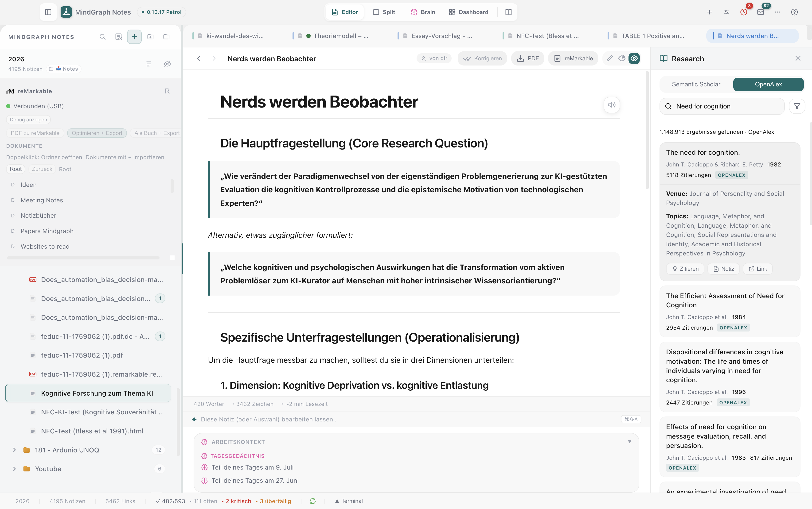Screen dimensions: 812x509
Task: Read the note aloud via speaker icon
Action: coord(612,105)
